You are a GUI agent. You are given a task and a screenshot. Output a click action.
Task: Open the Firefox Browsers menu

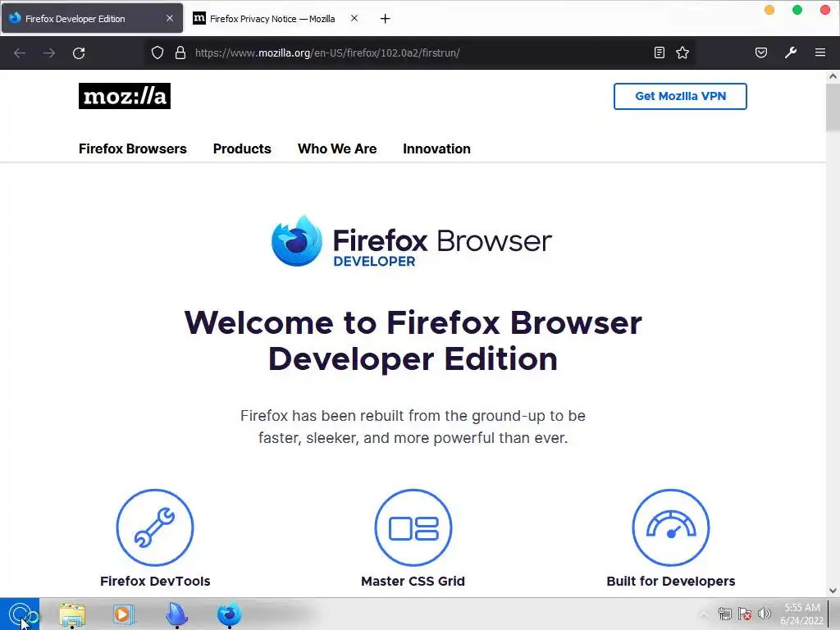(133, 149)
